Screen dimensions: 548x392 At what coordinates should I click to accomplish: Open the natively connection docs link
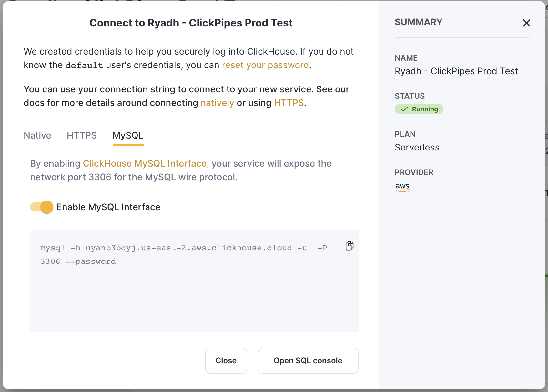pos(217,103)
